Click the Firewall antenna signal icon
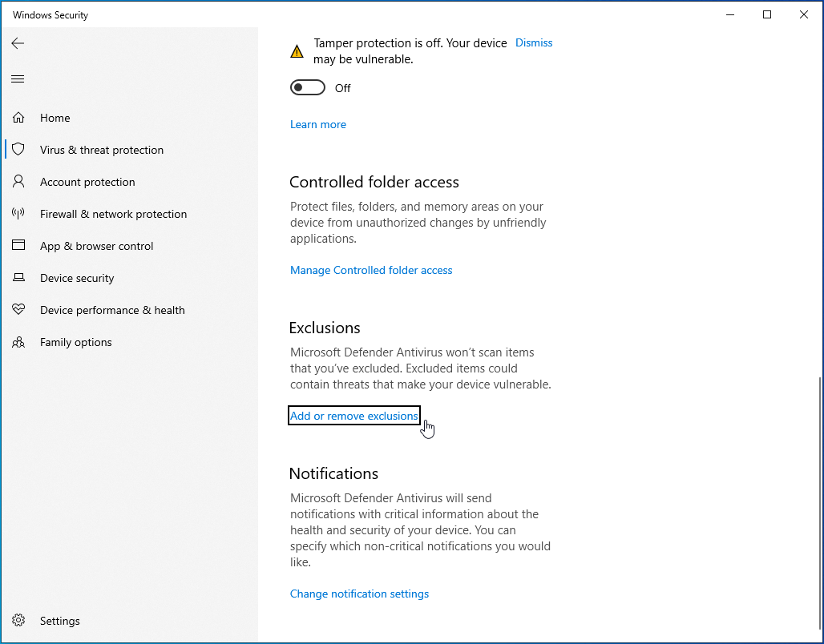 18,213
